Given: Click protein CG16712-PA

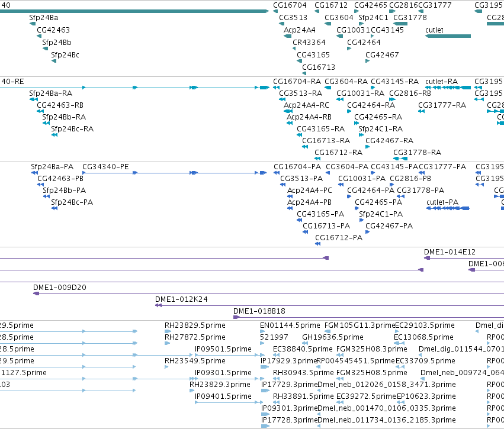Looking at the screenshot, I should [338, 238].
